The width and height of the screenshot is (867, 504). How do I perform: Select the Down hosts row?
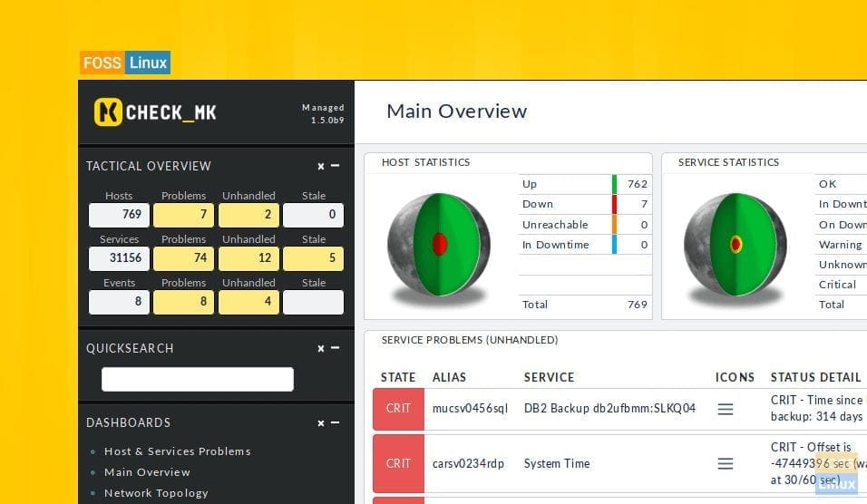585,205
